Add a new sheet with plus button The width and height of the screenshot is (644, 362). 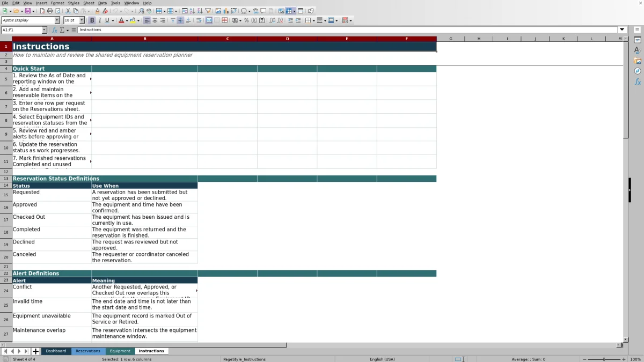[x=35, y=351]
